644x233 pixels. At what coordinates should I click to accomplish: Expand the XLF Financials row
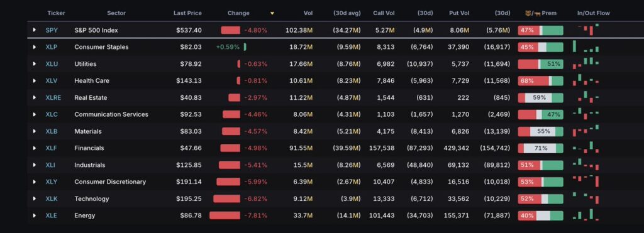pos(35,148)
